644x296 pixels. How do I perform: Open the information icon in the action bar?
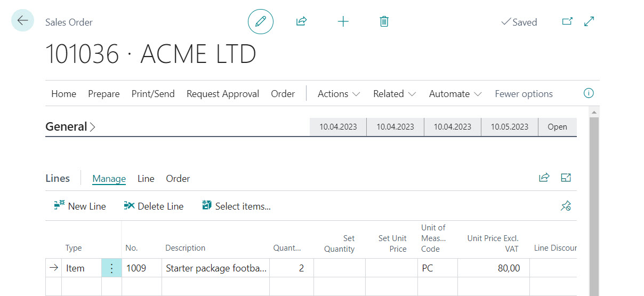coord(589,93)
